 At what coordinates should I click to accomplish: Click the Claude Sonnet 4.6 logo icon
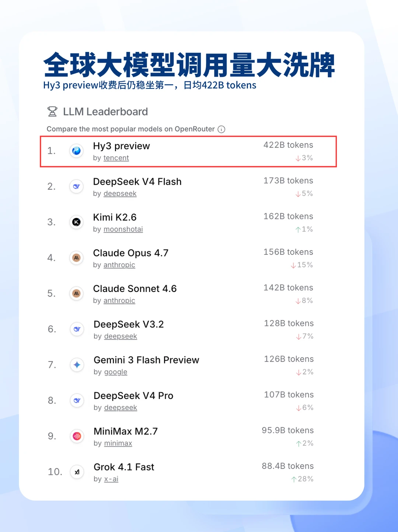click(x=76, y=293)
